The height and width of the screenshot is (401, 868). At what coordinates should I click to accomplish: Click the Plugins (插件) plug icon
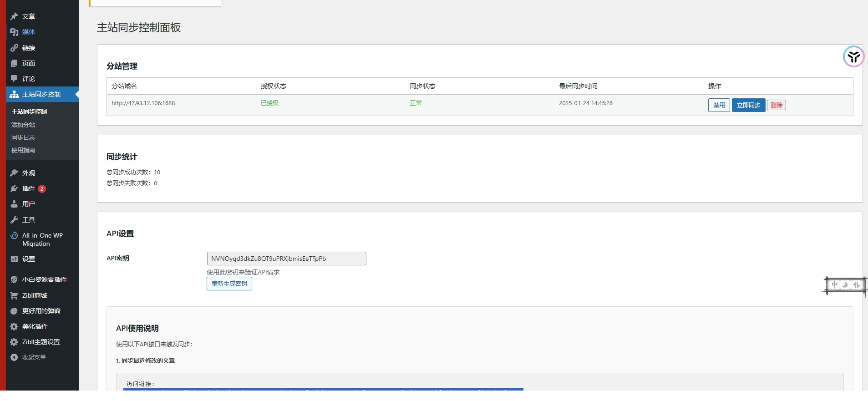(14, 188)
